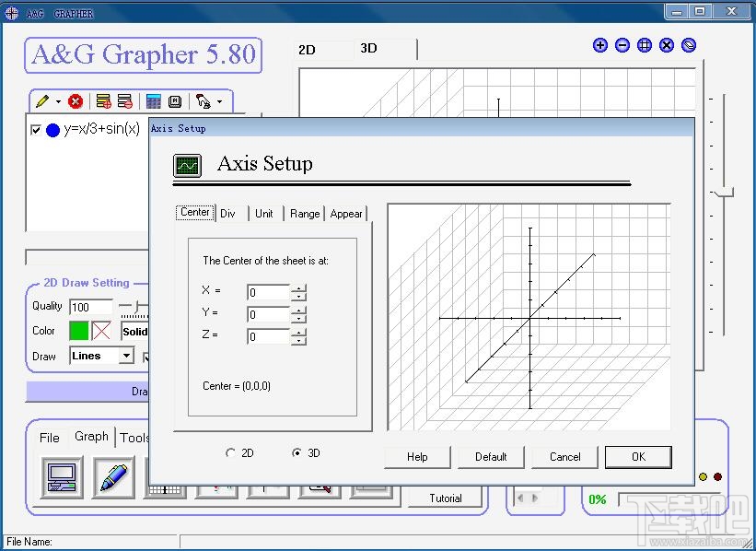This screenshot has width=756, height=551.
Task: Uncheck the y=x/3+sin(x) equation
Action: coord(37,130)
